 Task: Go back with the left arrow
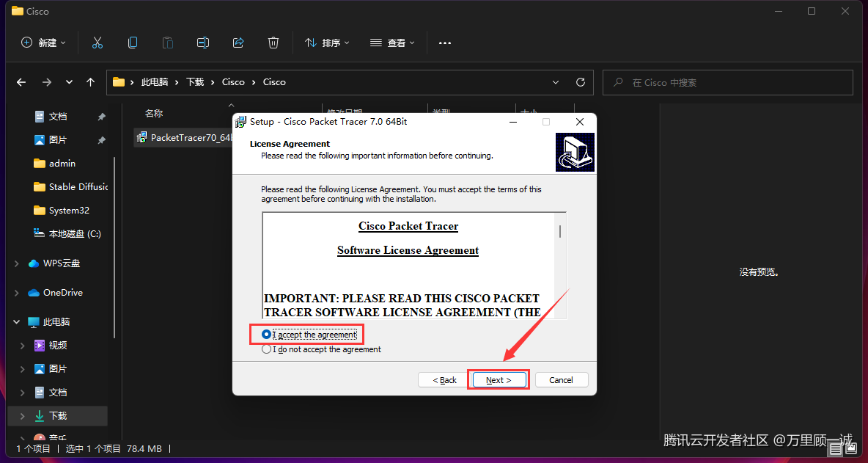click(x=21, y=82)
